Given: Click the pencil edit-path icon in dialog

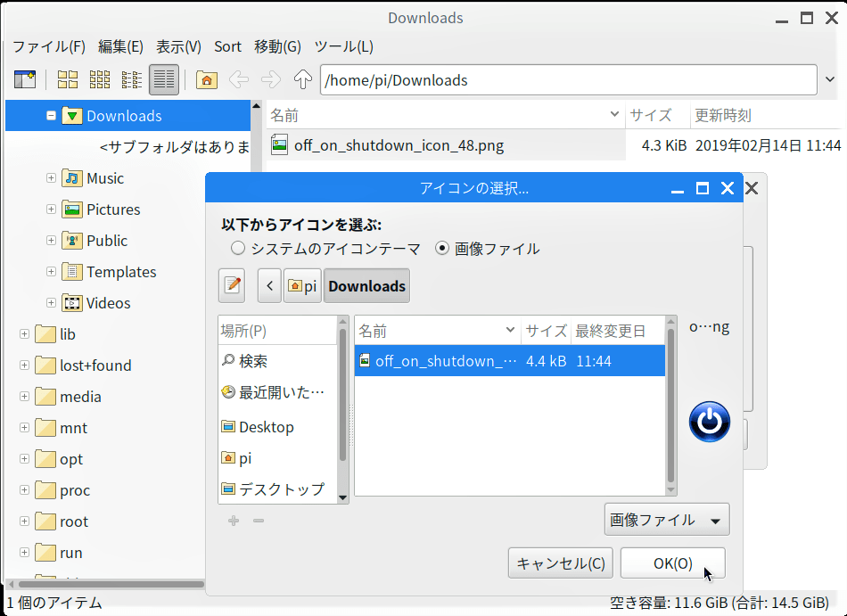Looking at the screenshot, I should coord(232,285).
